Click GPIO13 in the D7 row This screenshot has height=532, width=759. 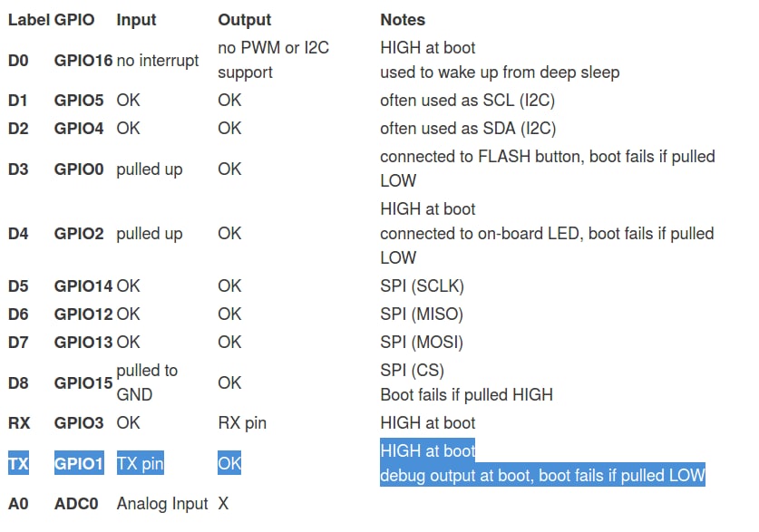(x=83, y=342)
